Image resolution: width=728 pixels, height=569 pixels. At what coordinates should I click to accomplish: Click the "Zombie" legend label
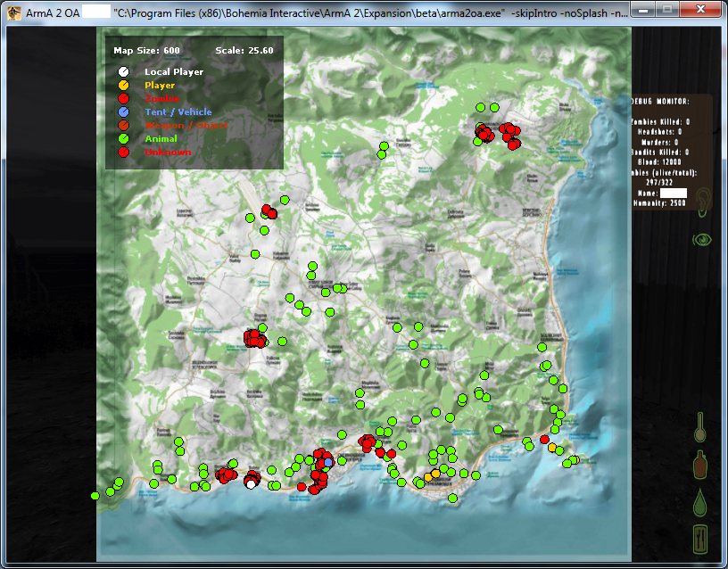point(162,98)
